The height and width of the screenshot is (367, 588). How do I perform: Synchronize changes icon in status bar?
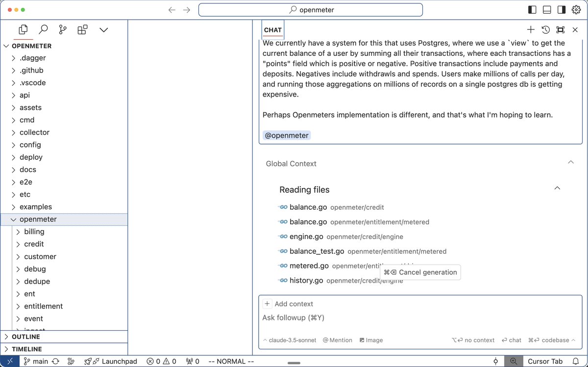(55, 361)
